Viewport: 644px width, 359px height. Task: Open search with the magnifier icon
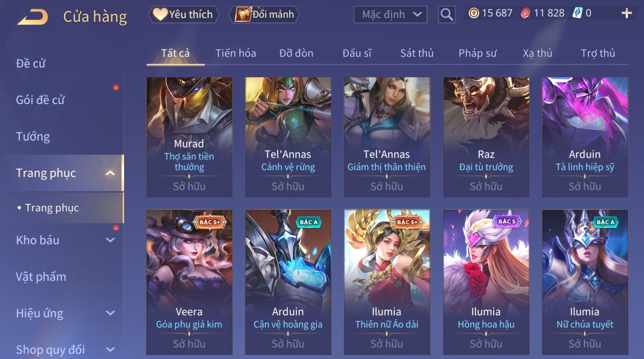coord(447,14)
